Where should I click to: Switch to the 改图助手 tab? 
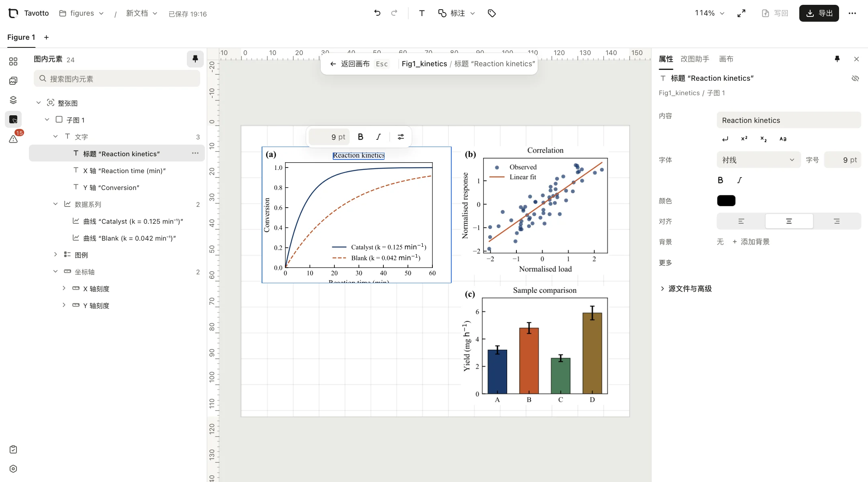click(x=695, y=59)
